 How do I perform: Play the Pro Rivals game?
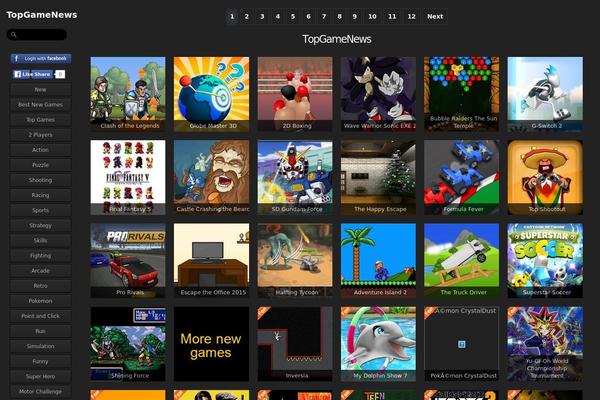coord(128,261)
